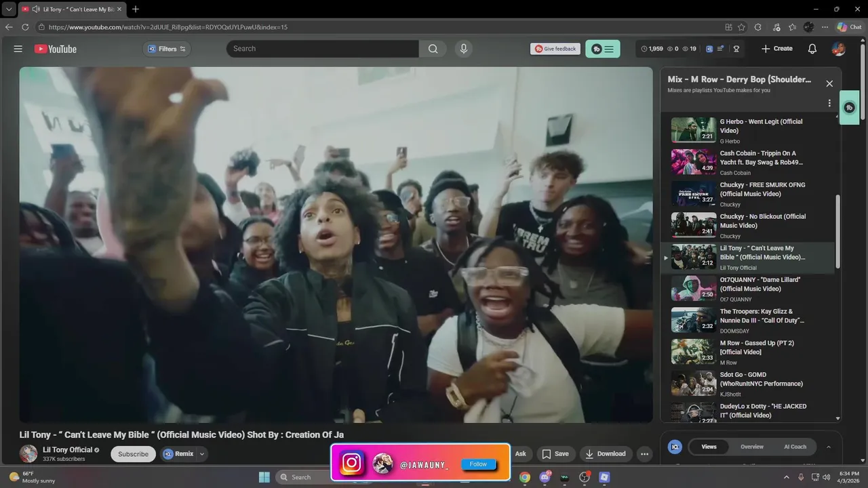Open browser Settings and more ellipsis
The width and height of the screenshot is (868, 488).
pos(825,27)
